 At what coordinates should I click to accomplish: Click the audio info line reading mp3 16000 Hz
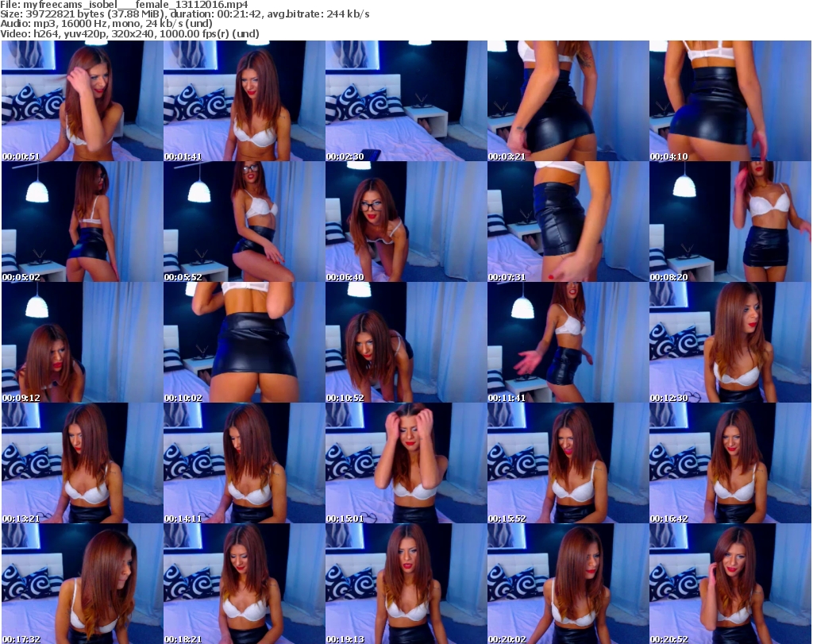tap(106, 23)
